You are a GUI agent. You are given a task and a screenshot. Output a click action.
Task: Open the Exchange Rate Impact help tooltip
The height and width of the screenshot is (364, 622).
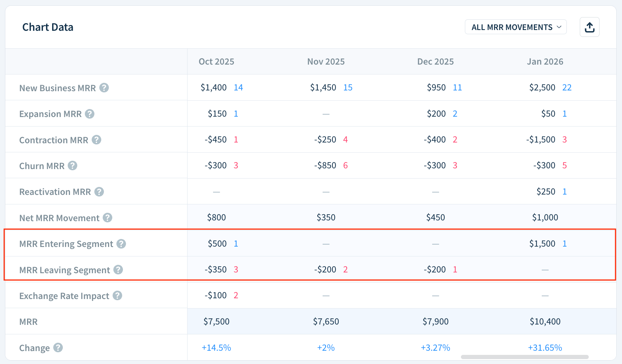point(117,295)
